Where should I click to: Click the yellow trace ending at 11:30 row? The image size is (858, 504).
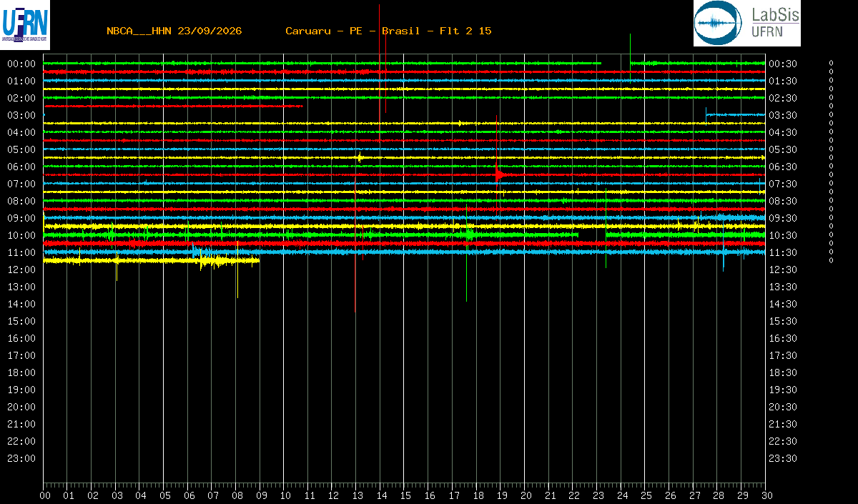click(151, 261)
